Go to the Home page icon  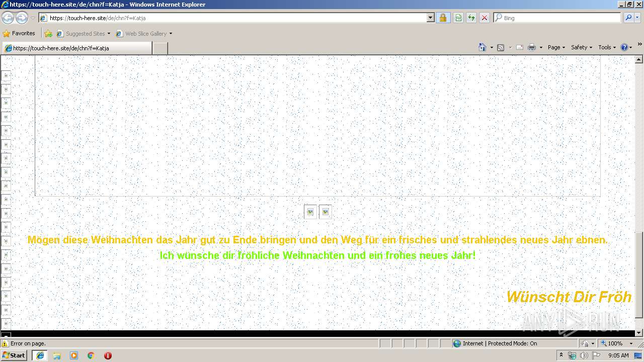pyautogui.click(x=482, y=47)
